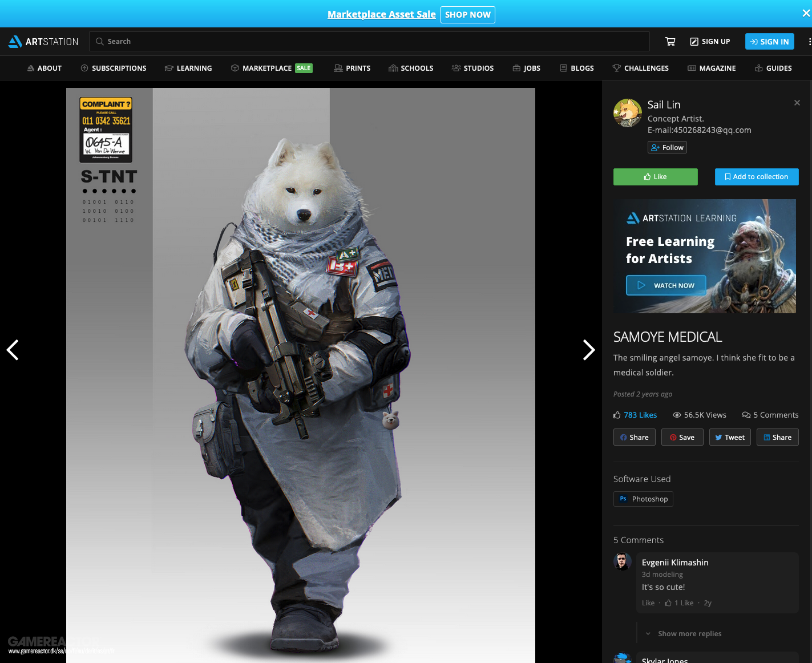
Task: Like the SAMOYE MEDICAL artwork
Action: click(x=655, y=177)
